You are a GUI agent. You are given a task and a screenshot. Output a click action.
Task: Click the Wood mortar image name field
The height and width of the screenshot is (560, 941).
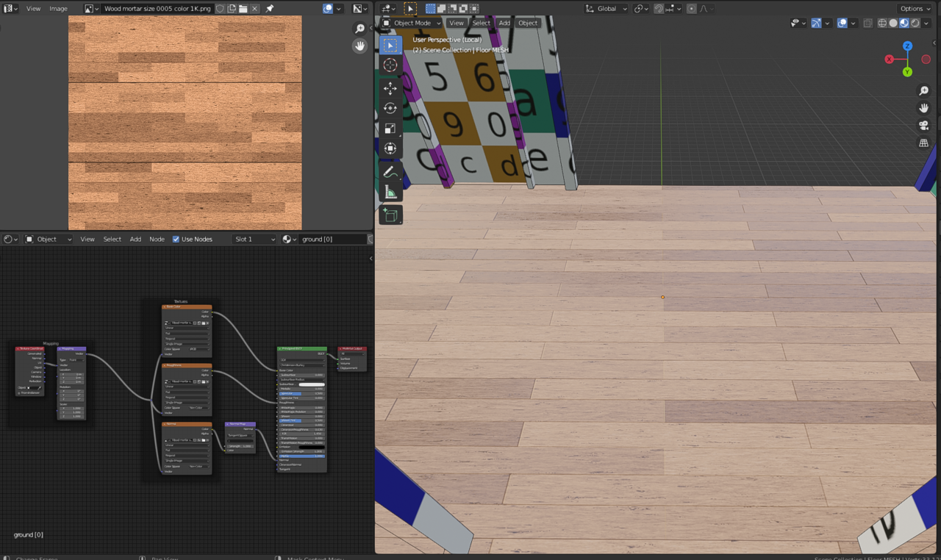coord(158,9)
